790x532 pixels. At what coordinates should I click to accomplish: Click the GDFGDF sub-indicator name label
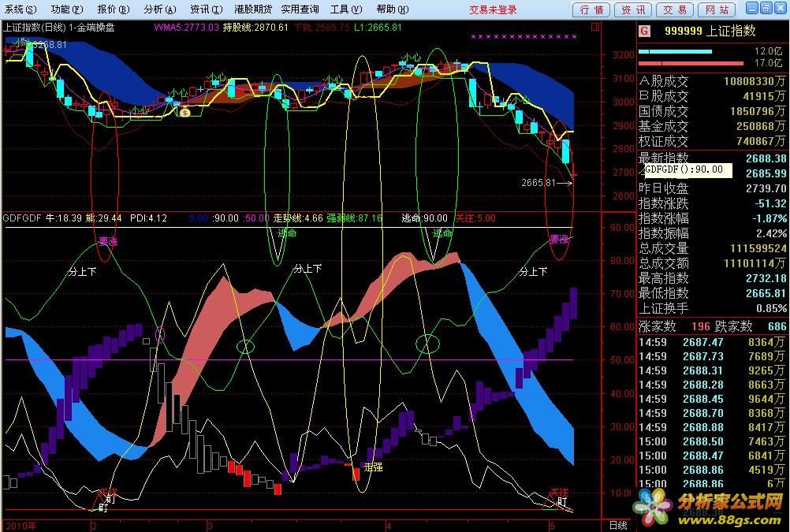click(22, 218)
